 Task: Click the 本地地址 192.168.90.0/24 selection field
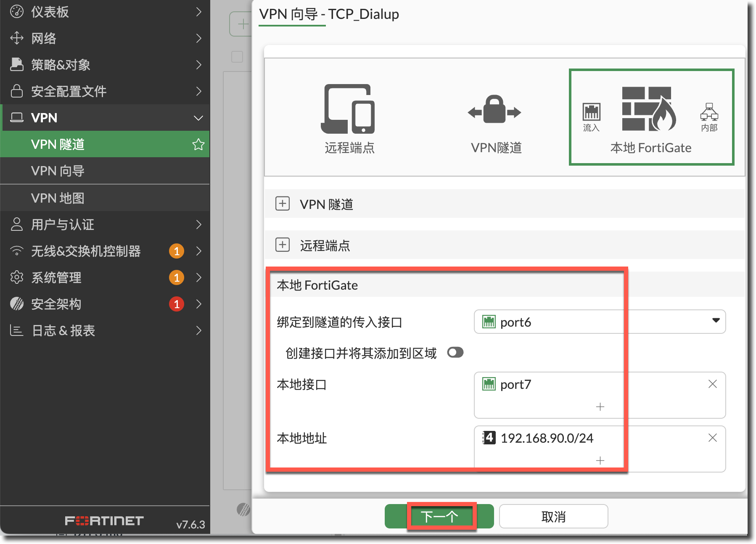(600, 449)
